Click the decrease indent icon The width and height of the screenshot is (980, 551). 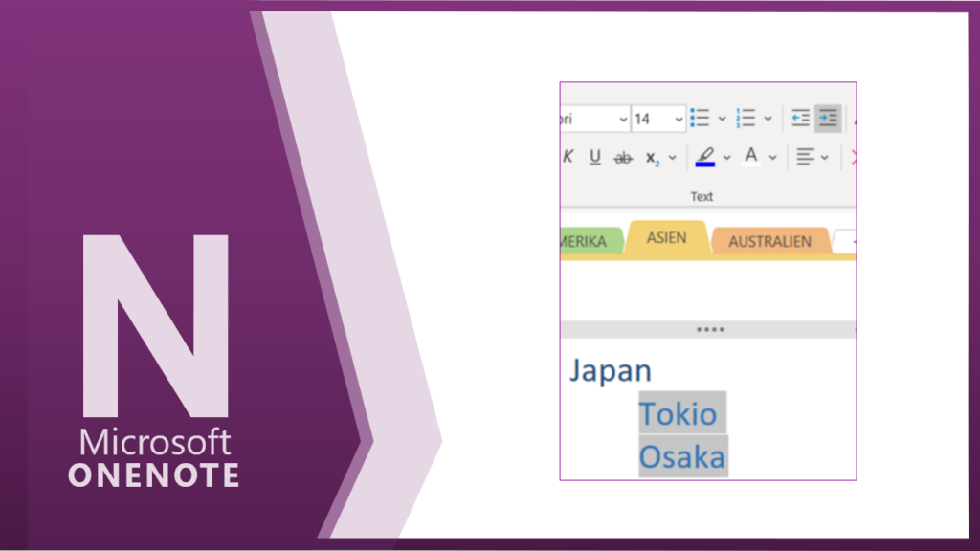(800, 119)
